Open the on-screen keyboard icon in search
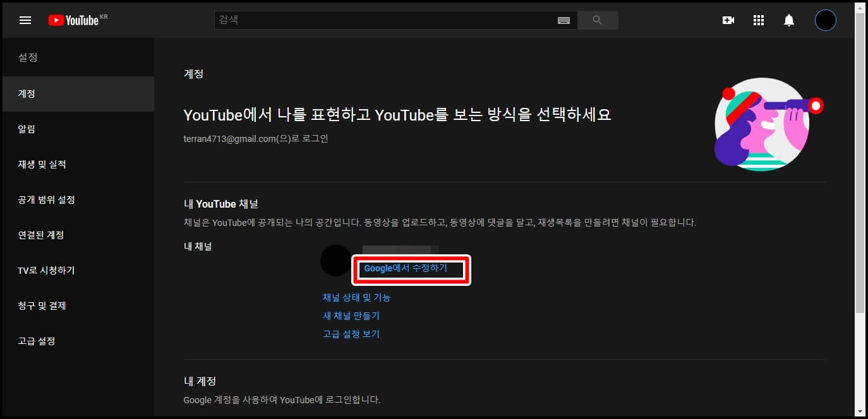Screen dimensions: 868x419 564,20
